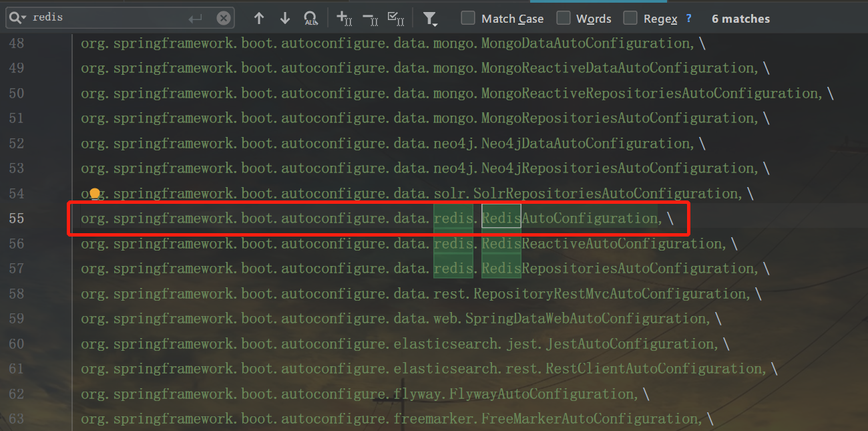Open the search filter funnel dropdown
Viewport: 868px width, 431px height.
point(431,19)
